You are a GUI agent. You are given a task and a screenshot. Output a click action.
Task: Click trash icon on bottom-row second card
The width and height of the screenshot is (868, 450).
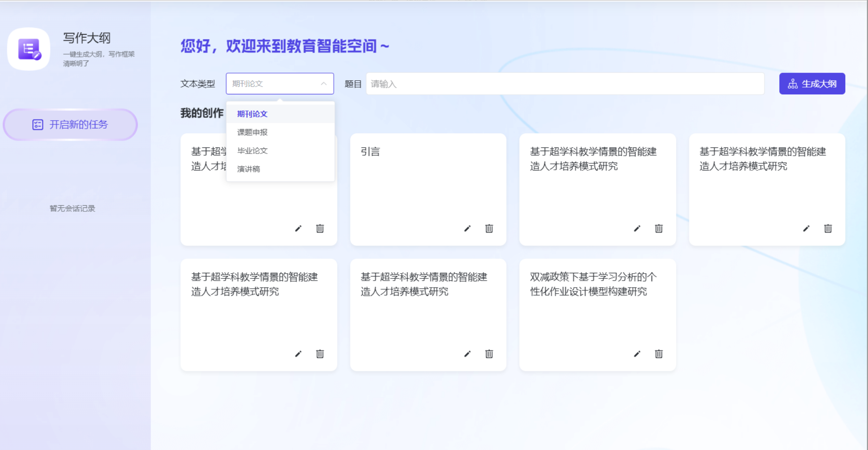click(x=489, y=354)
